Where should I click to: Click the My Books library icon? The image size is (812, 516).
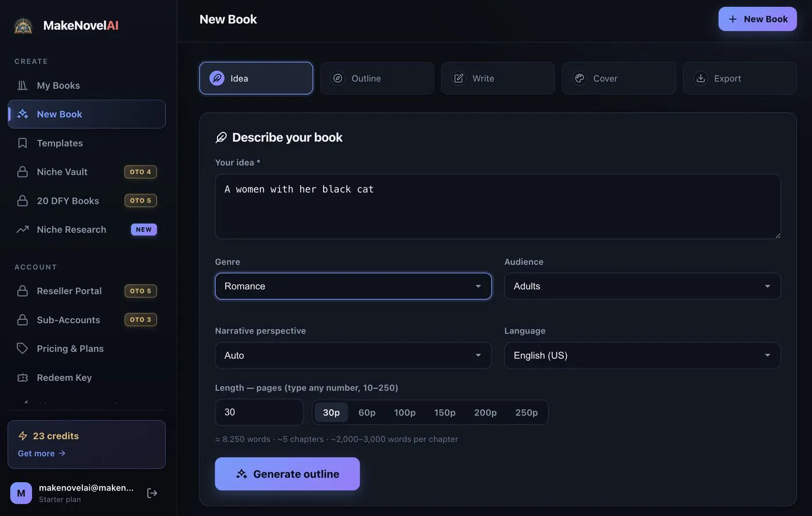tap(23, 85)
